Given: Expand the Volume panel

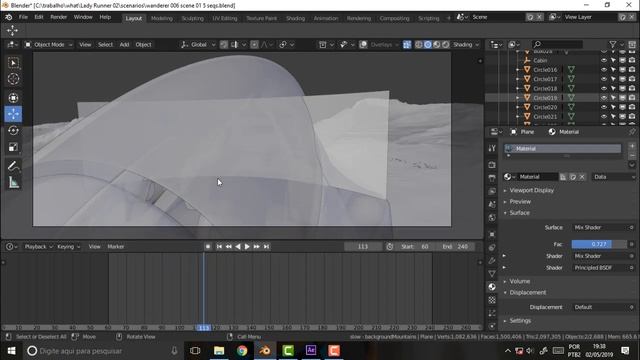Looking at the screenshot, I should tap(519, 281).
